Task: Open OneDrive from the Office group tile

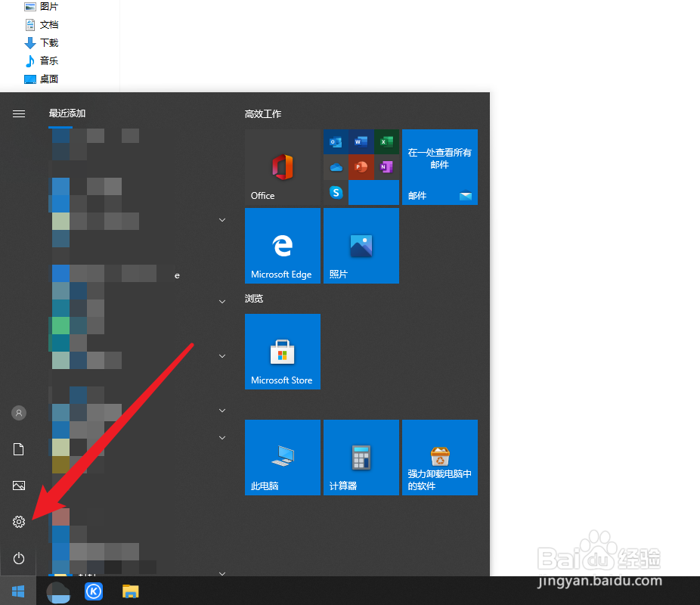Action: click(336, 167)
